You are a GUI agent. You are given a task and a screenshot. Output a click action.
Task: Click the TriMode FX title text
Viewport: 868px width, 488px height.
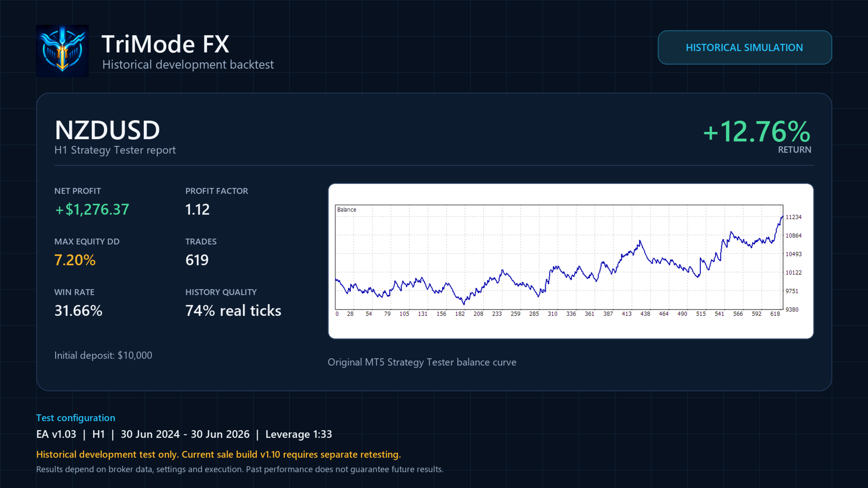click(165, 44)
